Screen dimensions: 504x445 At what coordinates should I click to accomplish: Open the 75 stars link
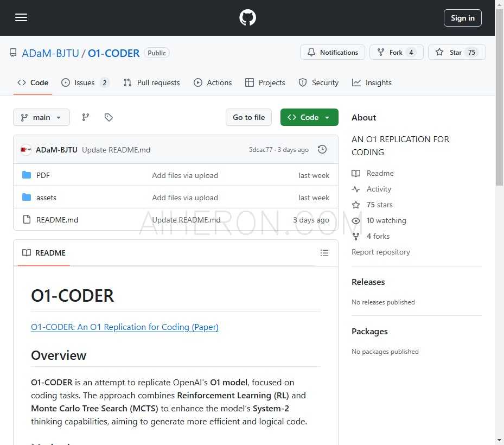pos(379,205)
